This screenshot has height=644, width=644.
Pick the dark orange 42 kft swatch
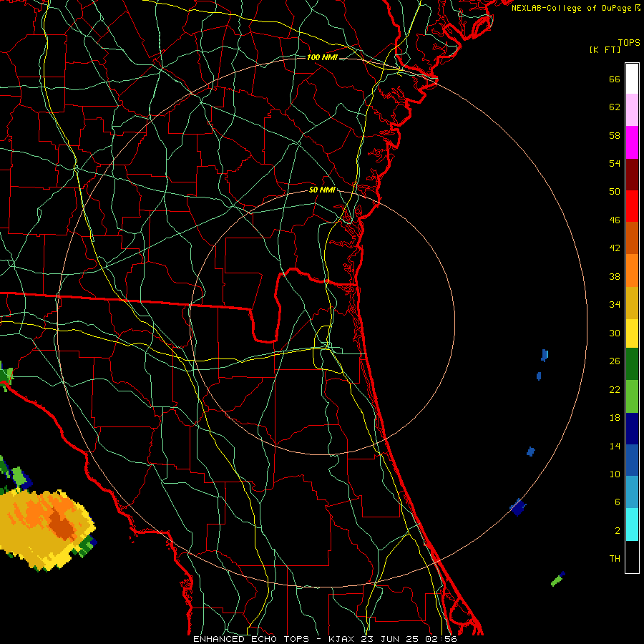(632, 238)
